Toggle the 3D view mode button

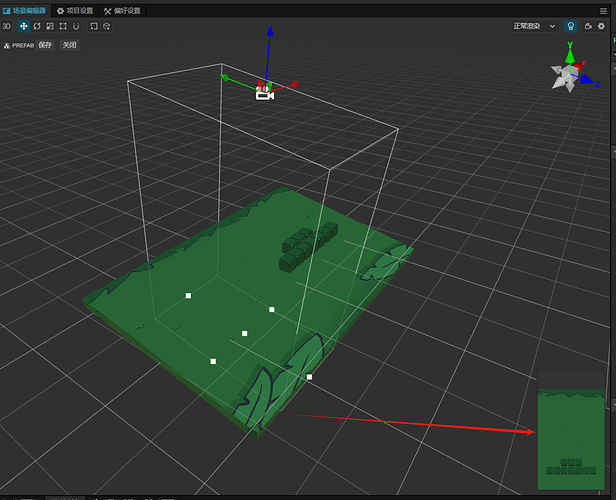click(7, 26)
